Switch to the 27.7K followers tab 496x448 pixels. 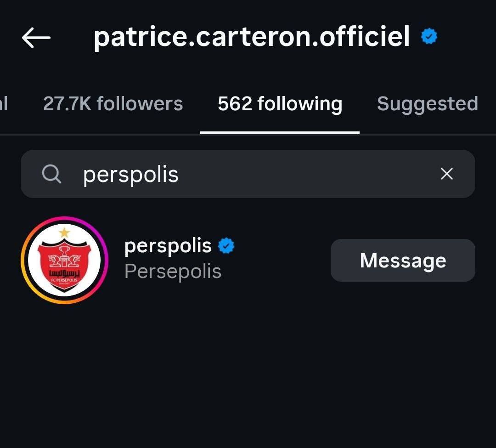pyautogui.click(x=113, y=104)
